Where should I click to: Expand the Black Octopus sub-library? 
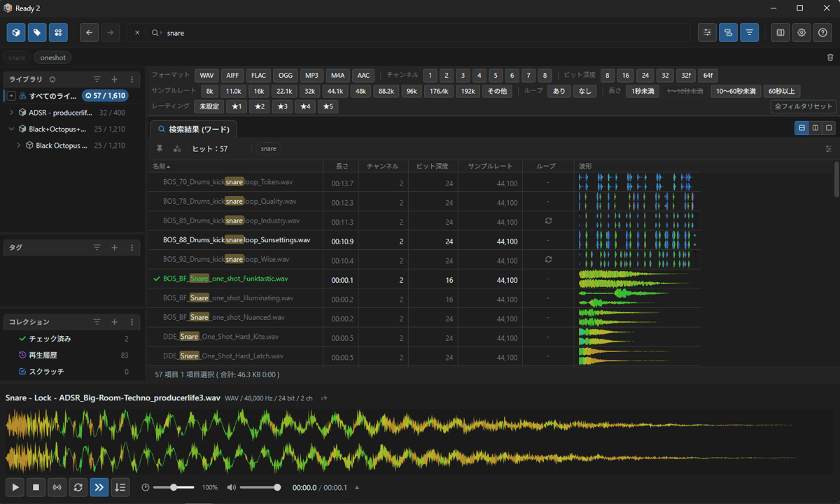coord(19,146)
